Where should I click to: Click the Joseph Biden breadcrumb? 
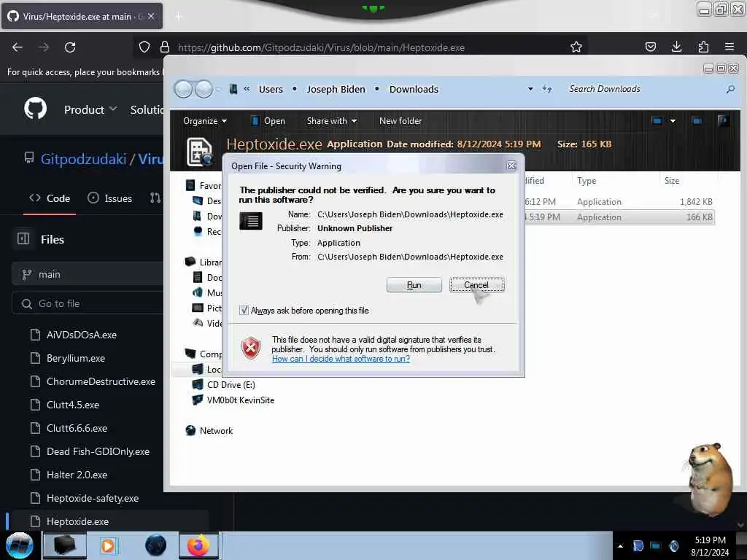(x=336, y=89)
